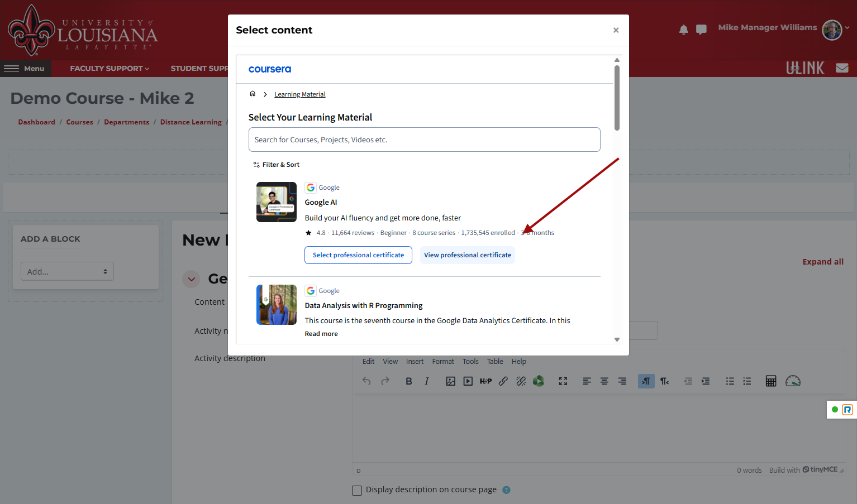Viewport: 857px width, 504px height.
Task: Go to the Distance Learning breadcrumb
Action: click(x=191, y=122)
